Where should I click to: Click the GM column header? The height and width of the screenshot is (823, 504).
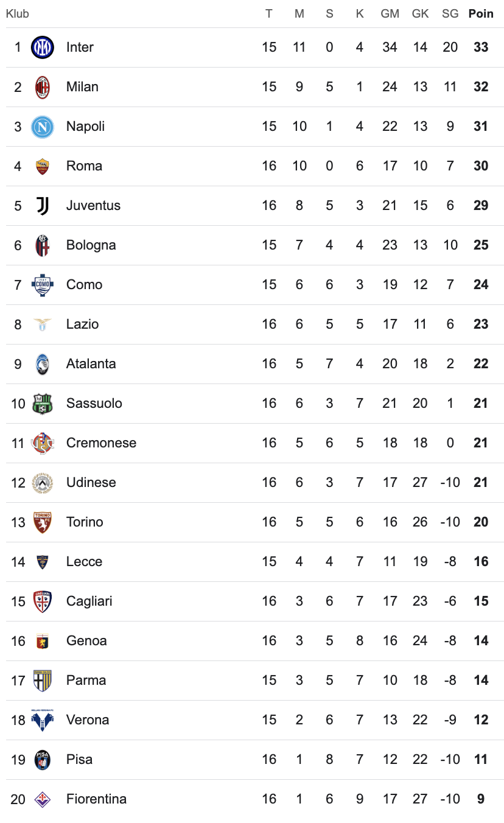pos(390,13)
